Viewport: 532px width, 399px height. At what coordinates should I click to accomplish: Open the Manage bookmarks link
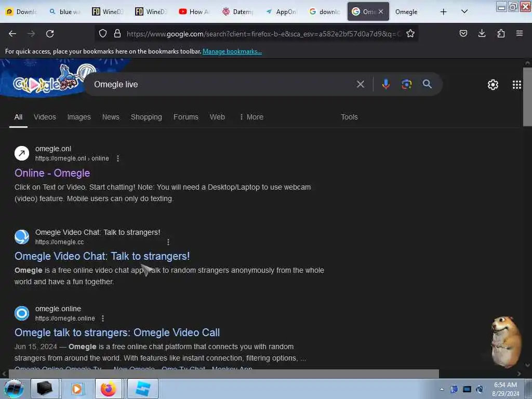click(232, 51)
